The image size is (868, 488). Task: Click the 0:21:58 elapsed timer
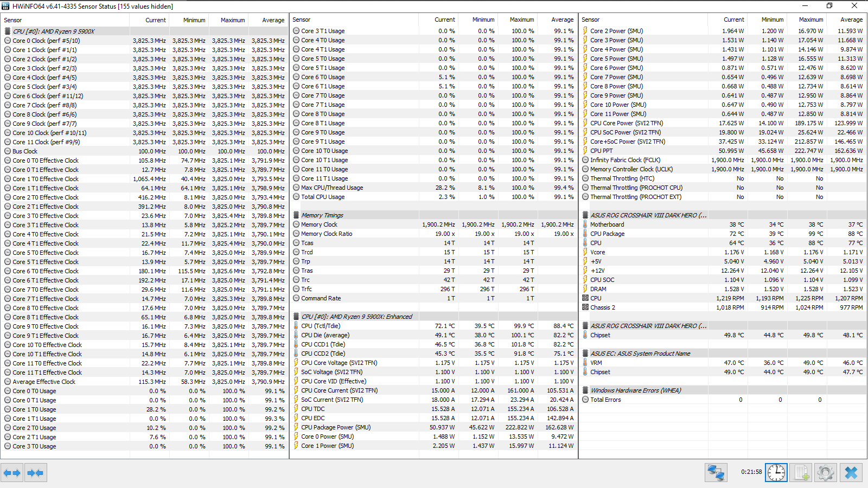click(x=751, y=472)
